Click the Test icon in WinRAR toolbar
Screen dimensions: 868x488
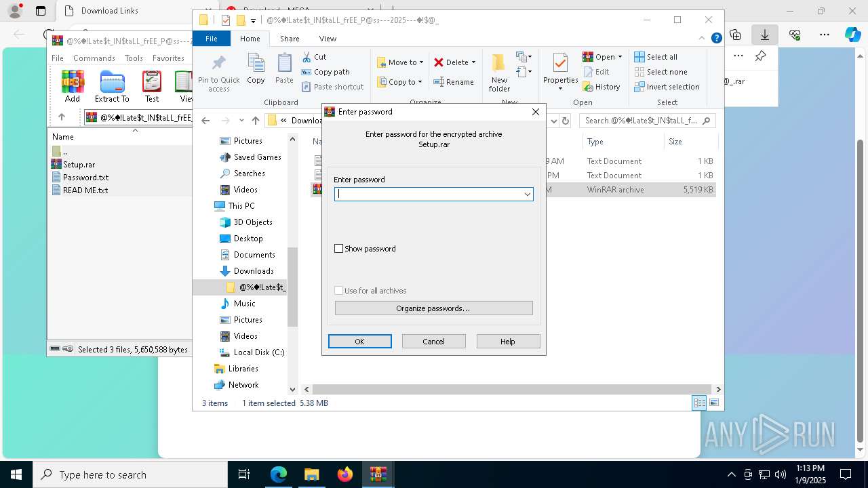point(152,86)
